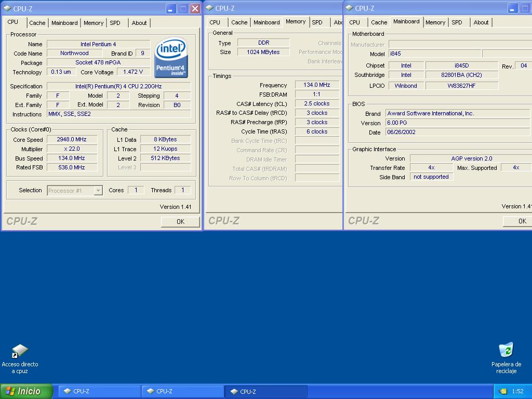This screenshot has width=532, height=399.
Task: Click the Multiplier value x 22.0
Action: click(x=72, y=149)
